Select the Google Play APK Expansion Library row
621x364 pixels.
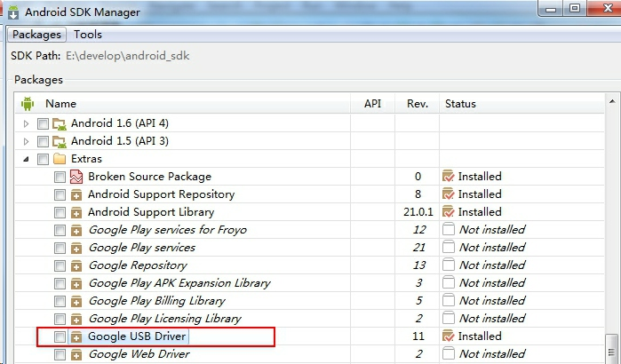[310, 283]
